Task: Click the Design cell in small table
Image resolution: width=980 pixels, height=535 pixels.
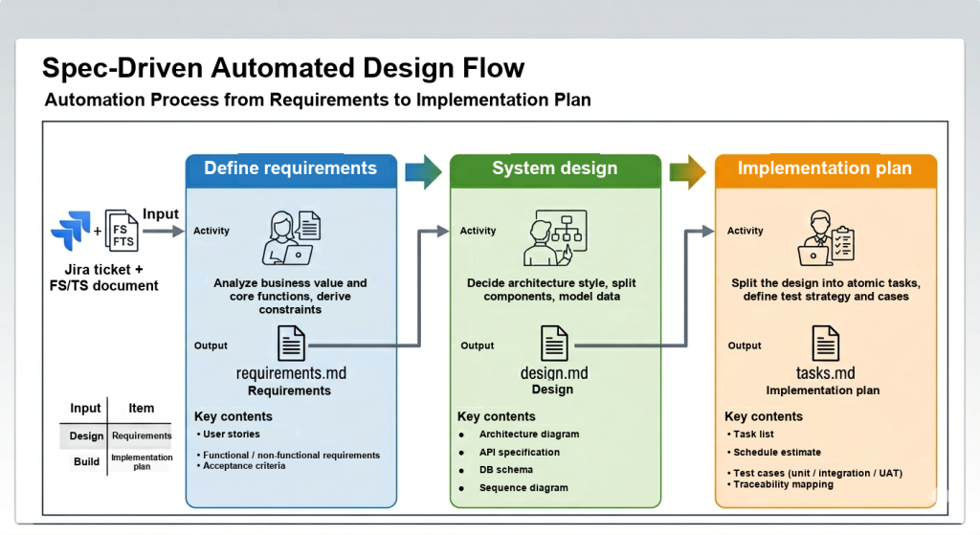Action: pos(86,435)
